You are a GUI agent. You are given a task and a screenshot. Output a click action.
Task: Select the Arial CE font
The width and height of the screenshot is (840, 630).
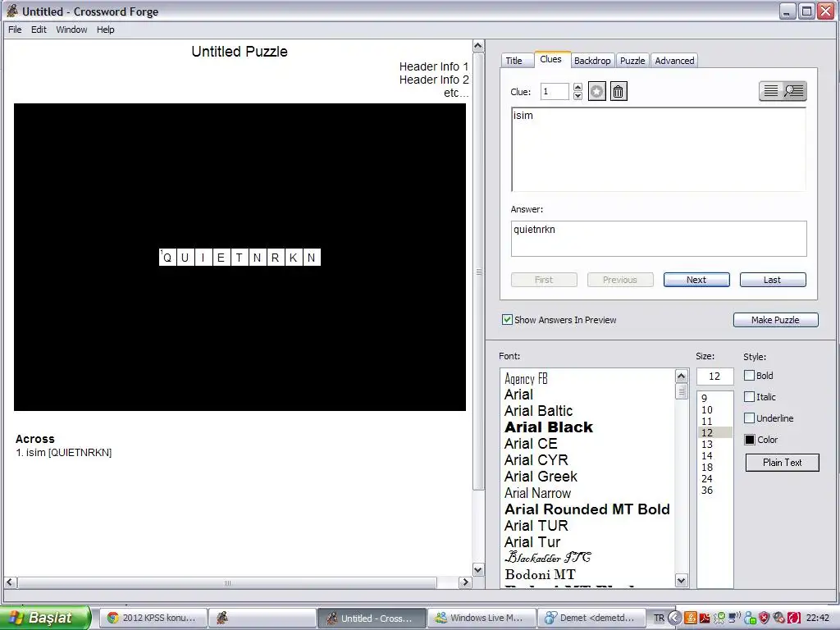click(x=531, y=444)
